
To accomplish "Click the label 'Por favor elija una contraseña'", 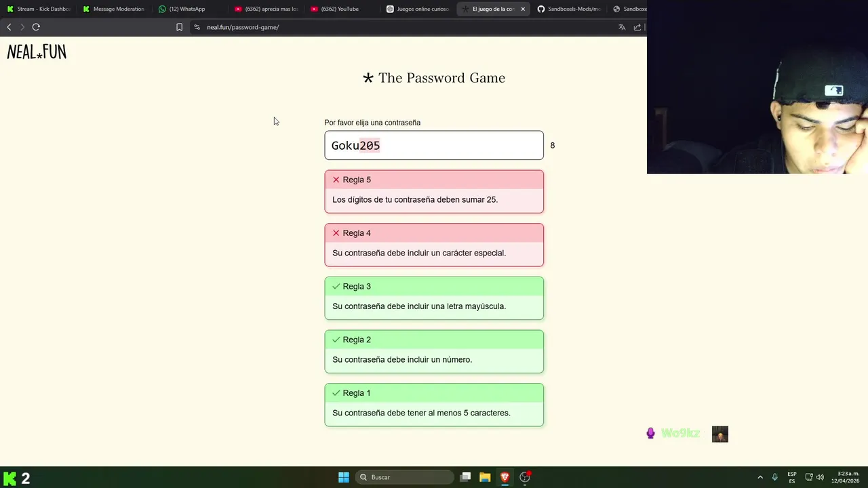I will coord(372,123).
